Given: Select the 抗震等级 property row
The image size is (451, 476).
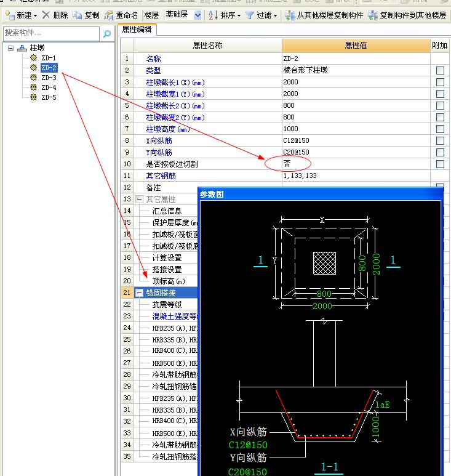Looking at the screenshot, I should click(166, 304).
